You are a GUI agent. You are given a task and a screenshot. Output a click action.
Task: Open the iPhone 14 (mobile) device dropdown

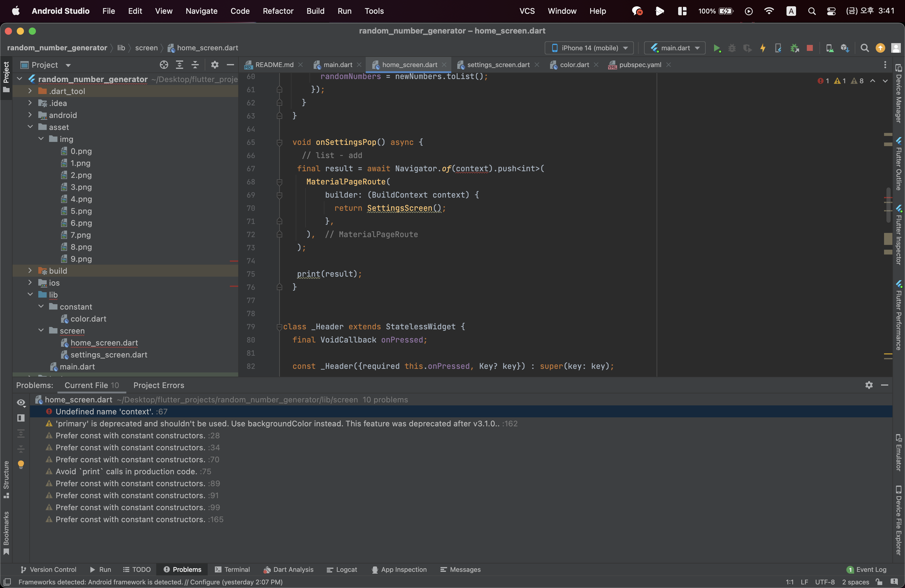[589, 48]
